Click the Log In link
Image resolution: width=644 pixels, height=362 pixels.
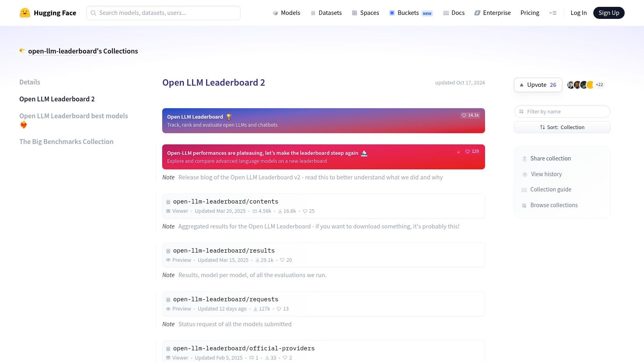578,13
